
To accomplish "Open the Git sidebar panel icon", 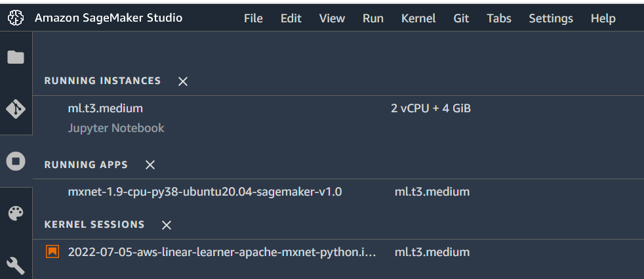I will click(16, 109).
